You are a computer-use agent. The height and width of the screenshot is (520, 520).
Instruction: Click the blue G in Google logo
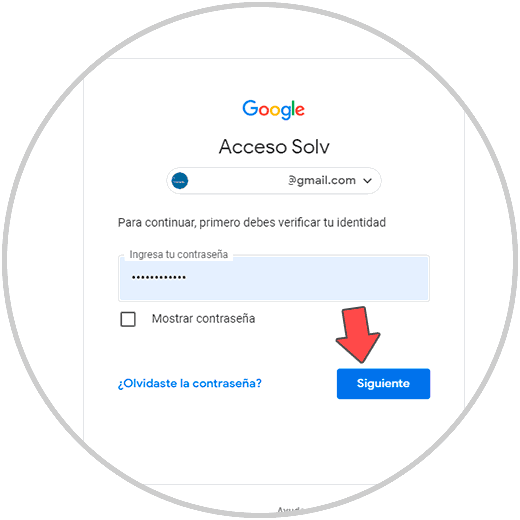[250, 108]
